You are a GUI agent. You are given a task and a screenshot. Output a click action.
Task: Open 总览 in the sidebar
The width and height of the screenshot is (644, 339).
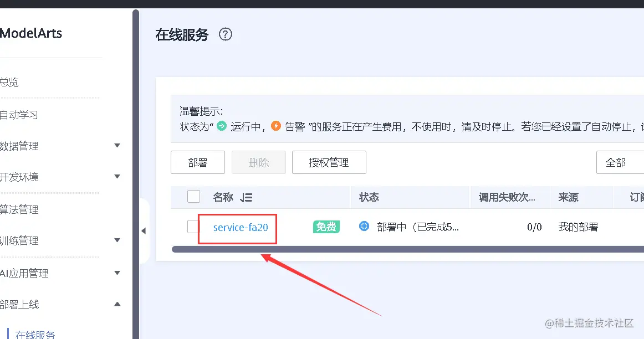[9, 82]
